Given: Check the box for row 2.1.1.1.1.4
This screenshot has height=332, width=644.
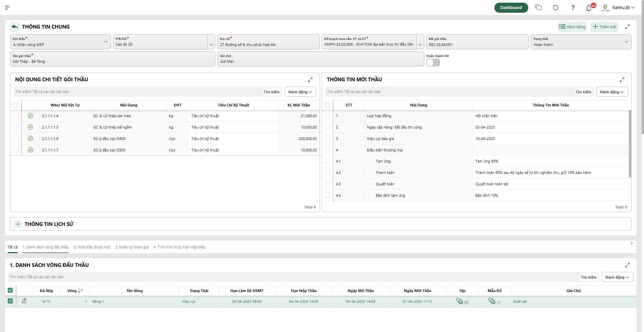Looking at the screenshot, I should [16, 116].
